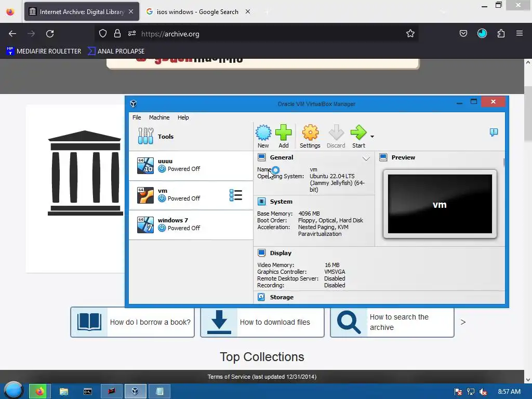Open the Help menu in VirtualBox
The width and height of the screenshot is (532, 399).
183,117
